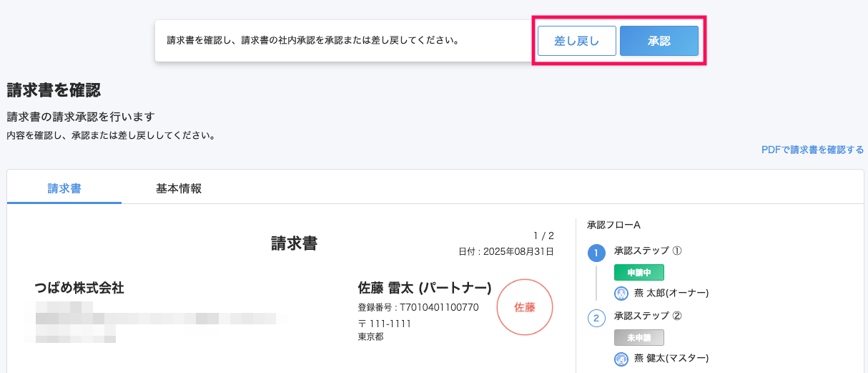Click the name 燕 太郎(オーナー)
The image size is (868, 373).
pyautogui.click(x=671, y=293)
